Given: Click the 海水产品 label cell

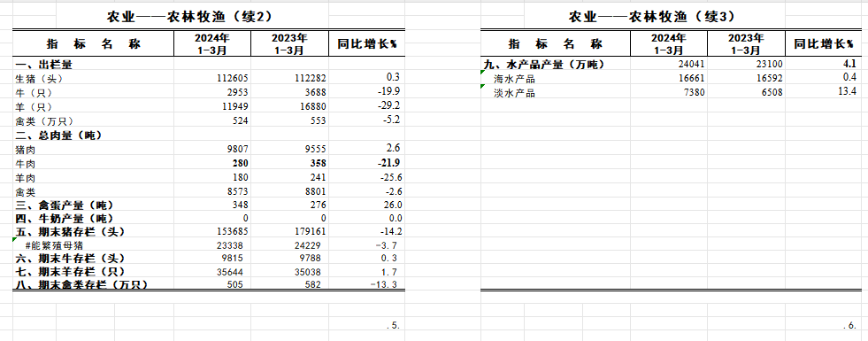Looking at the screenshot, I should tap(556, 79).
